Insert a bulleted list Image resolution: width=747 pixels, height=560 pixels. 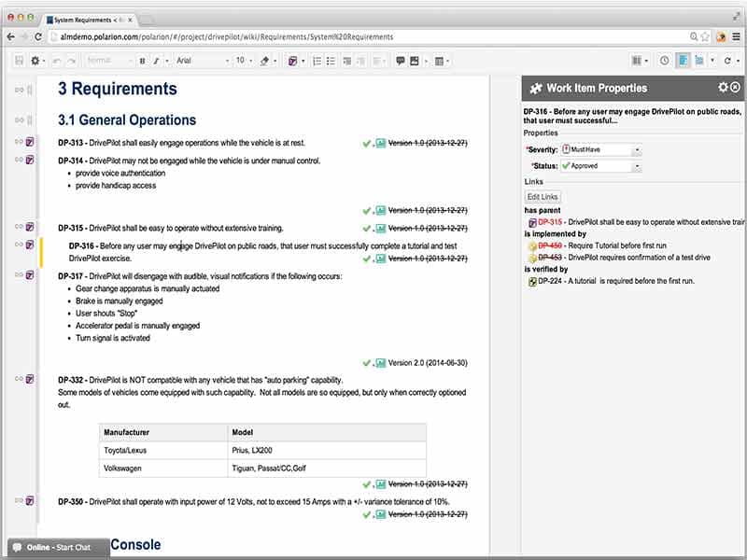[331, 61]
